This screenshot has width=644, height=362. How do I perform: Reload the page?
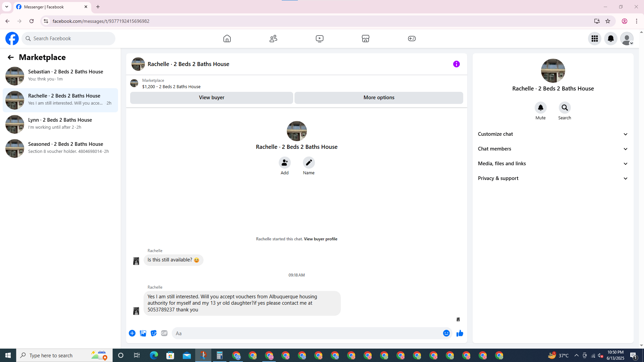click(32, 21)
